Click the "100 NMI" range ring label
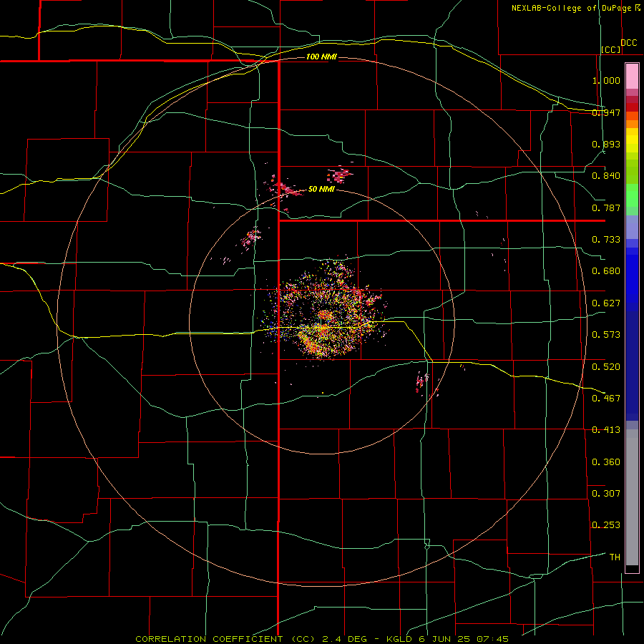The height and width of the screenshot is (644, 644). pos(321,57)
